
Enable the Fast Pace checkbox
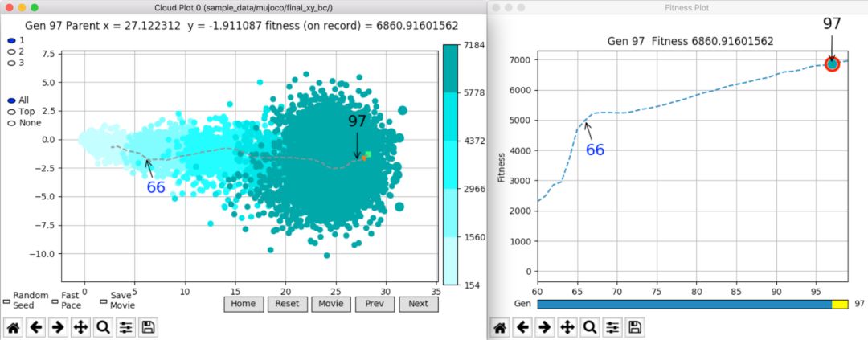point(55,301)
